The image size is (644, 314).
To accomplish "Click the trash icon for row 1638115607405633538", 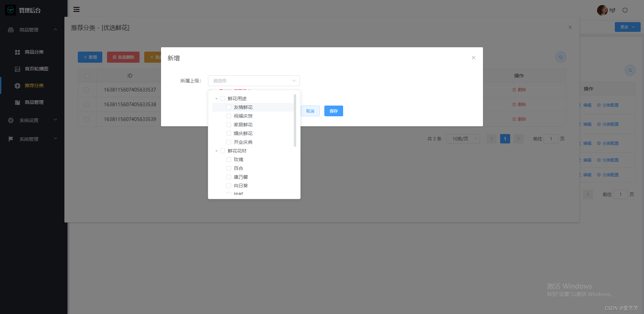I will [x=514, y=105].
